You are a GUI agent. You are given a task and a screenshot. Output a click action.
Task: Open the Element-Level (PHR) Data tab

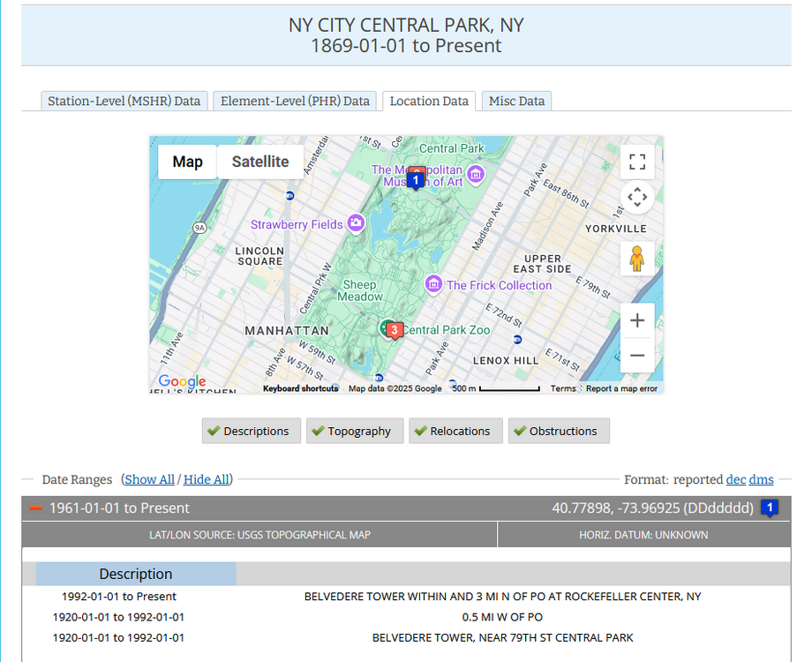click(295, 101)
